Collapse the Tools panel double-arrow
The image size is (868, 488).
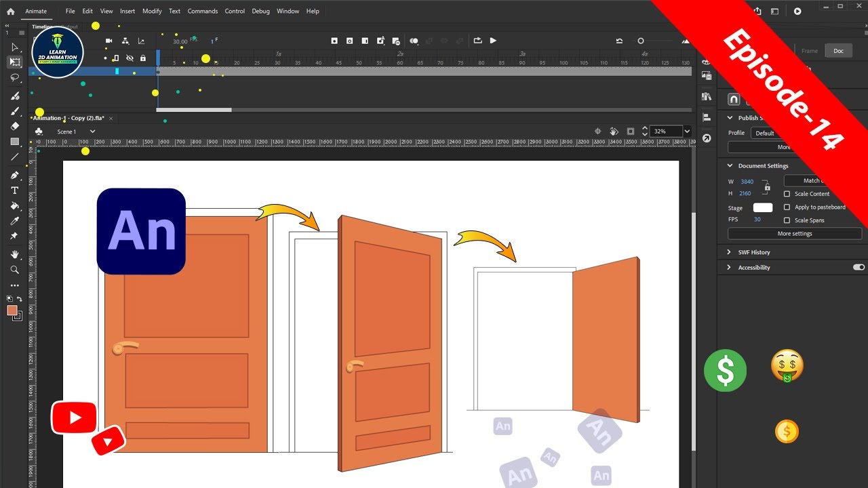(x=7, y=25)
